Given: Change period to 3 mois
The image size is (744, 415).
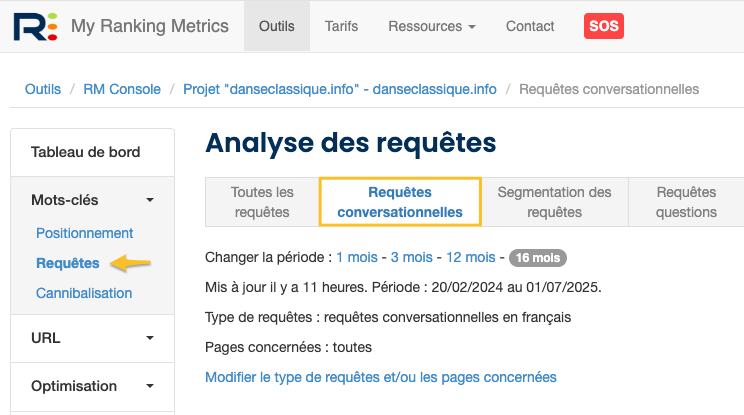Looking at the screenshot, I should (411, 257).
